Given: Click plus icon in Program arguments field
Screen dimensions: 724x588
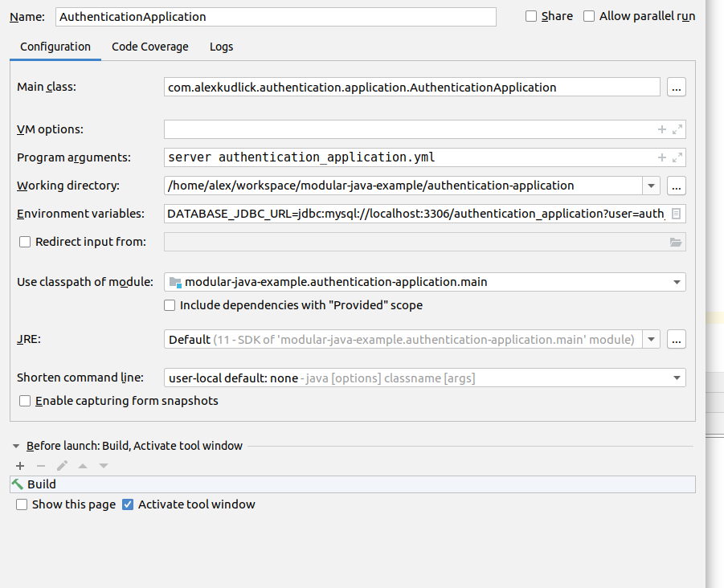Looking at the screenshot, I should coord(661,158).
